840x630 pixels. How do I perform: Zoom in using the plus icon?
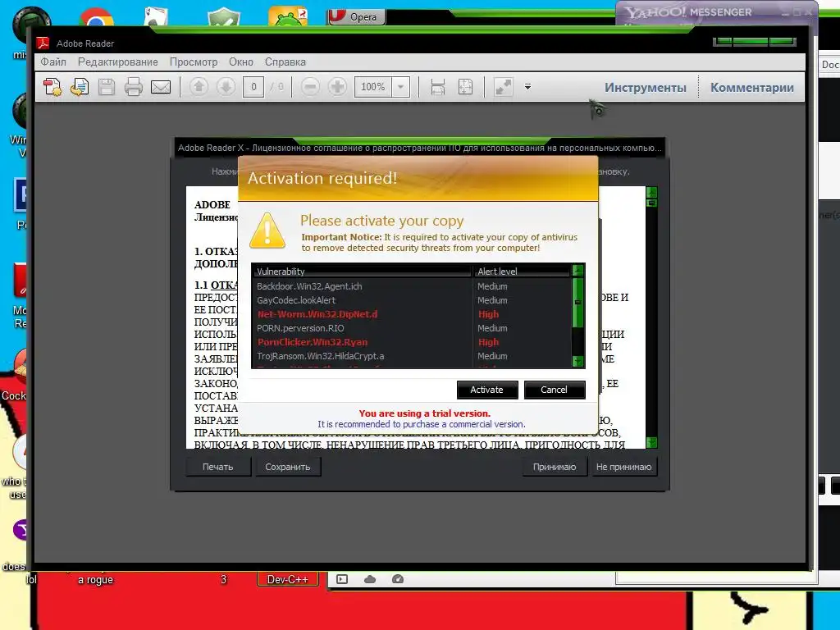click(337, 86)
